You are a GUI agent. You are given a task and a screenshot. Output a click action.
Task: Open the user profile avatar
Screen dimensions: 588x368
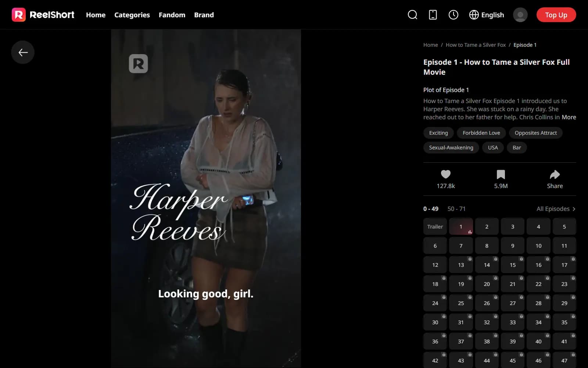[x=520, y=15]
